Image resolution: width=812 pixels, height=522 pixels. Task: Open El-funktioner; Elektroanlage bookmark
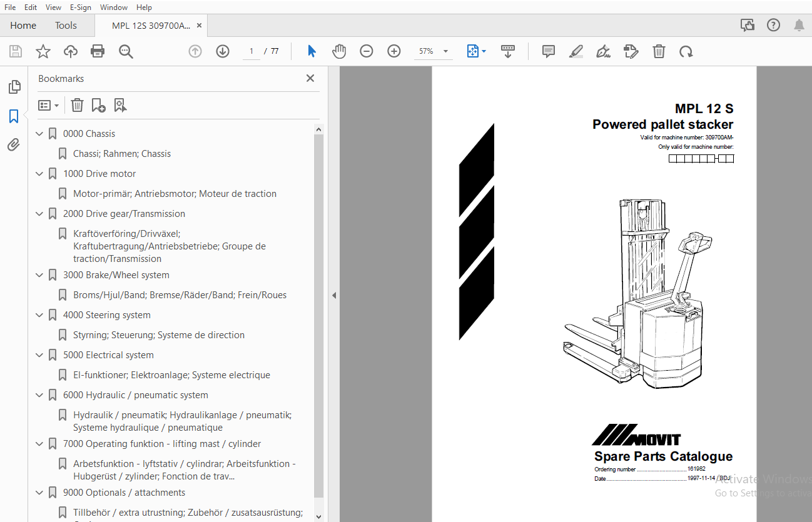pos(171,375)
